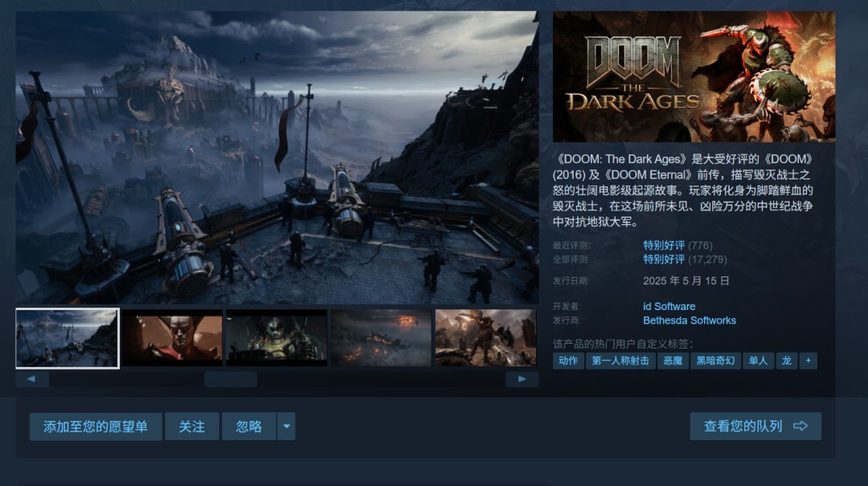The width and height of the screenshot is (868, 486).
Task: Expand the dropdown next to 忽略
Action: (286, 426)
